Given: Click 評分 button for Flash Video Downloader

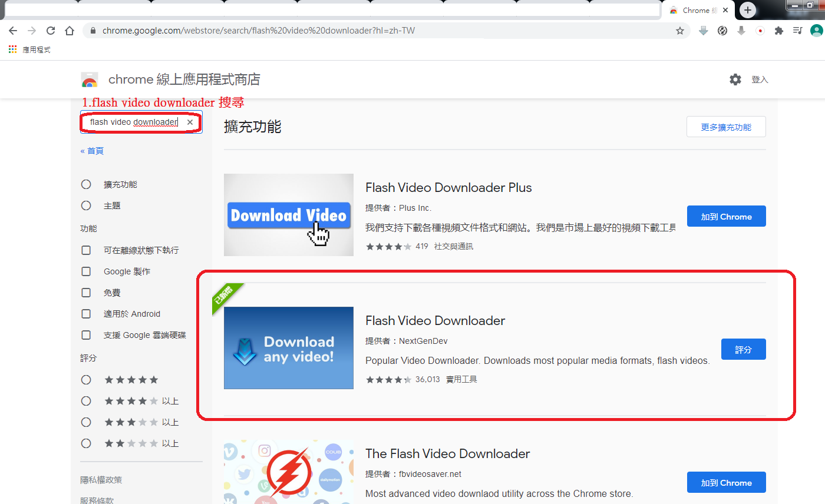Looking at the screenshot, I should (x=744, y=349).
